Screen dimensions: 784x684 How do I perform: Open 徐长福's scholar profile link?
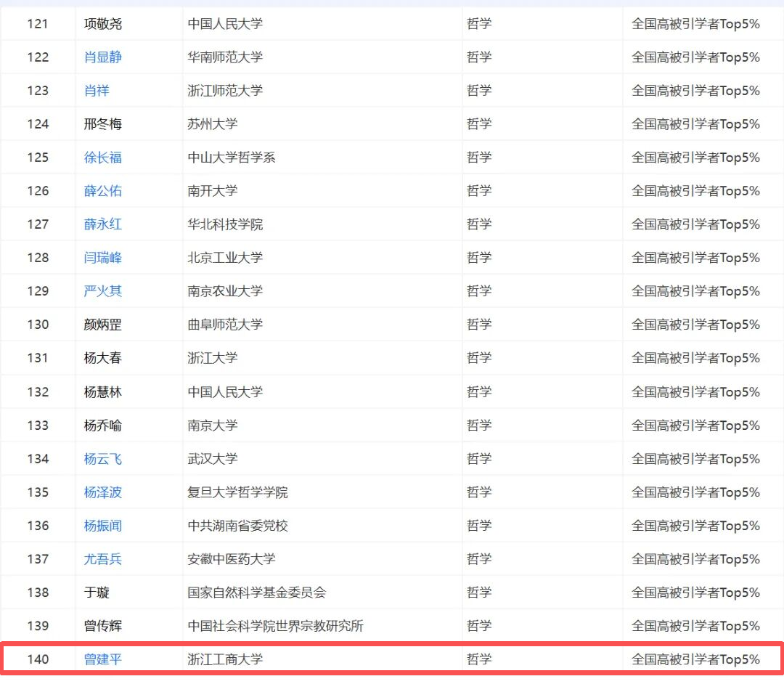point(103,158)
